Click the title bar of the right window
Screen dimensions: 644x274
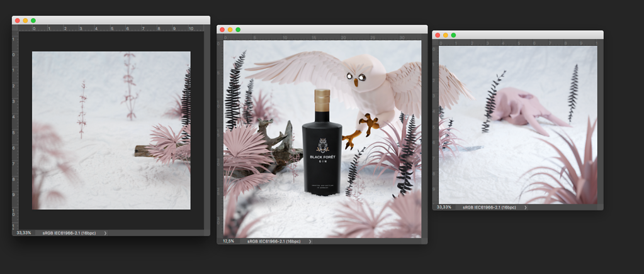pos(518,35)
